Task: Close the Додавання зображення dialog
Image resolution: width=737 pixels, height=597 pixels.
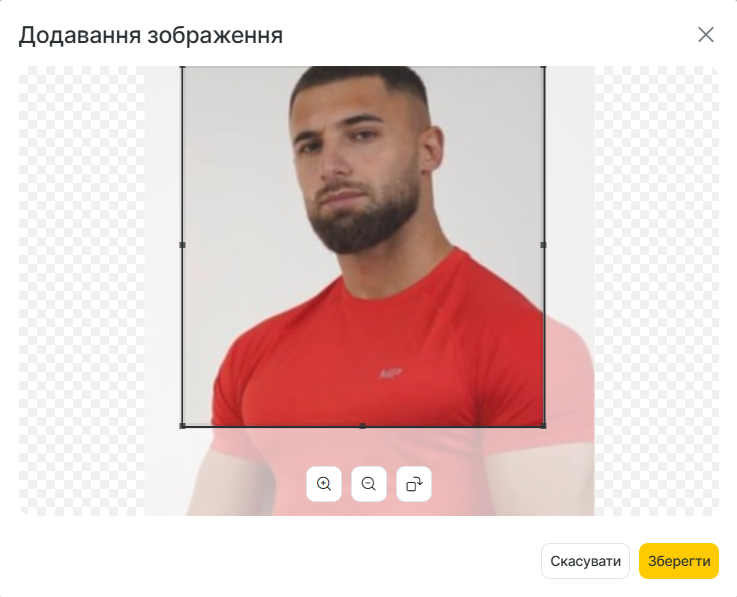Action: tap(706, 35)
